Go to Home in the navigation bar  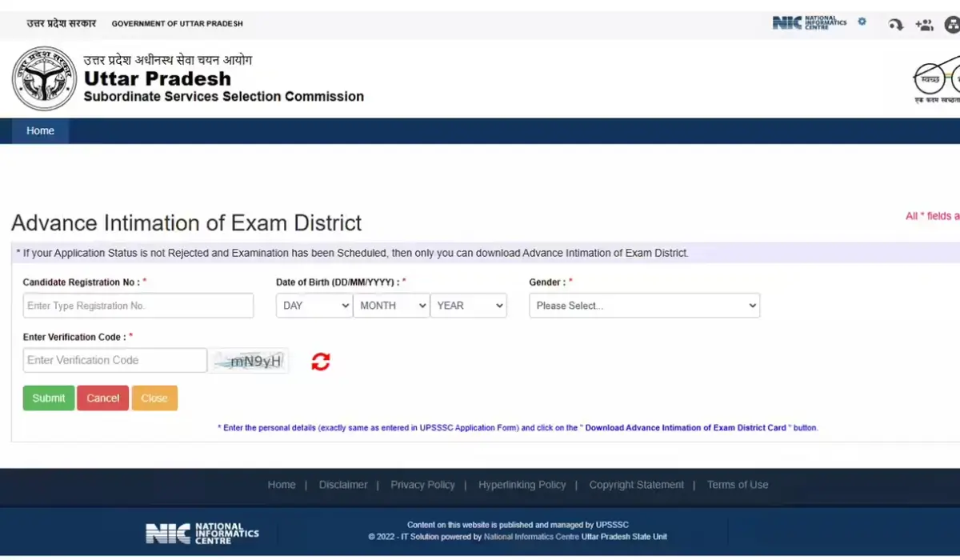coord(40,131)
